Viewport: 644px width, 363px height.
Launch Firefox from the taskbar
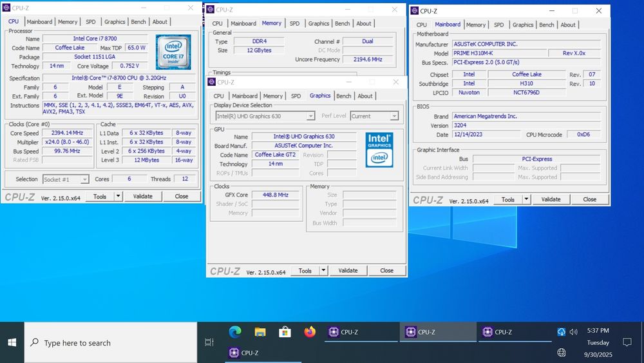click(310, 332)
